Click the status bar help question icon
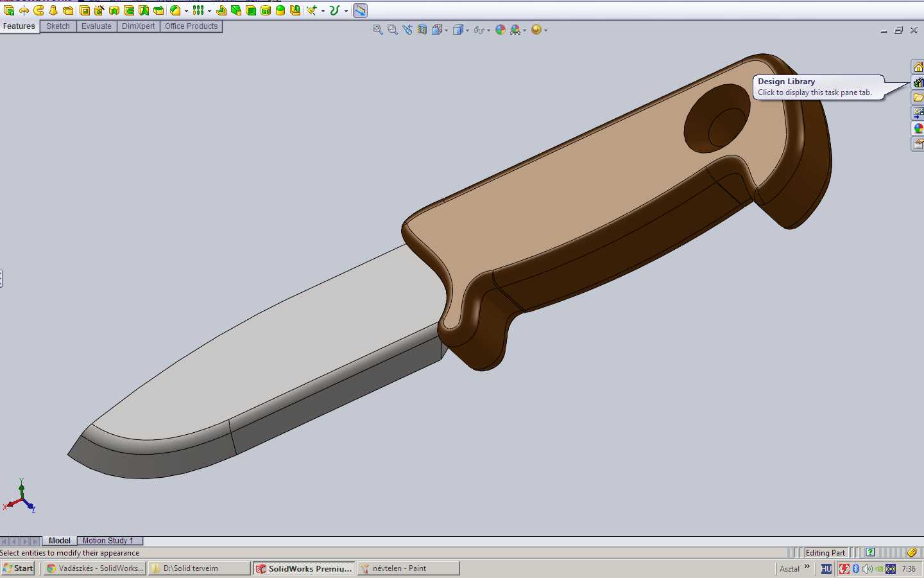Screen dimensions: 924x578 coord(870,552)
